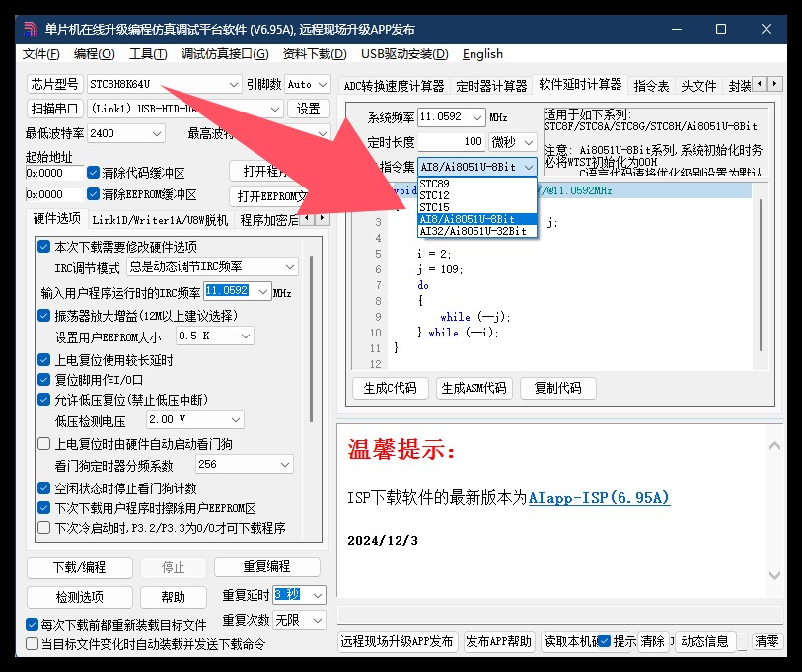Click 下载/编程 button
Image resolution: width=802 pixels, height=672 pixels.
[79, 567]
